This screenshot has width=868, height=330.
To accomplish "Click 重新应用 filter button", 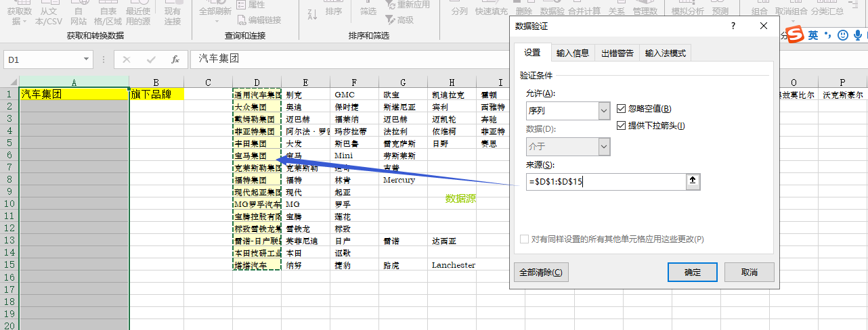I will (408, 5).
